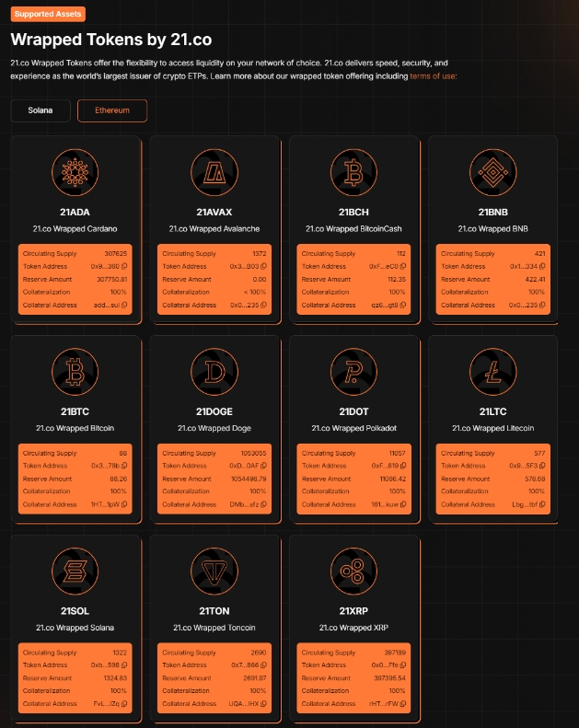The width and height of the screenshot is (579, 728).
Task: Copy the 21SOL collateral address
Action: click(124, 704)
